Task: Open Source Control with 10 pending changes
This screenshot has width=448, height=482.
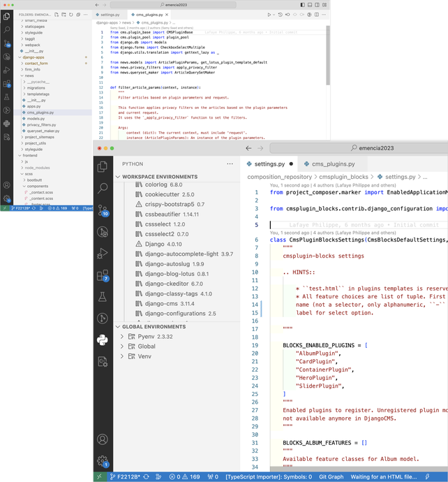Action: click(103, 210)
